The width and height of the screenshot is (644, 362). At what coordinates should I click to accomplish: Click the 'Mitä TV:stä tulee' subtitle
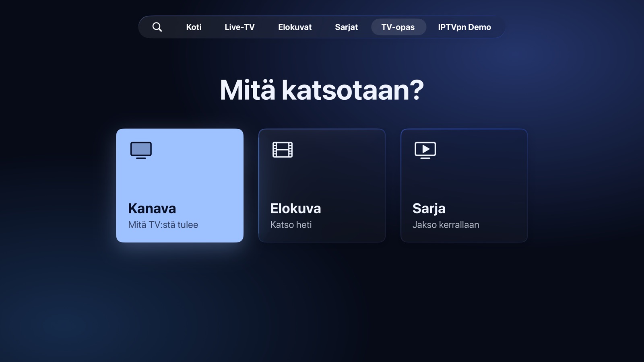pos(163,224)
